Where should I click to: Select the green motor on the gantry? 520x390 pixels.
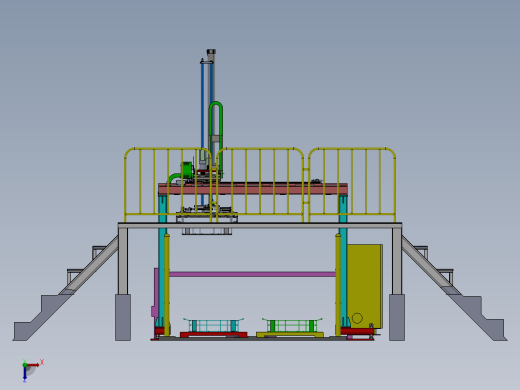click(187, 170)
